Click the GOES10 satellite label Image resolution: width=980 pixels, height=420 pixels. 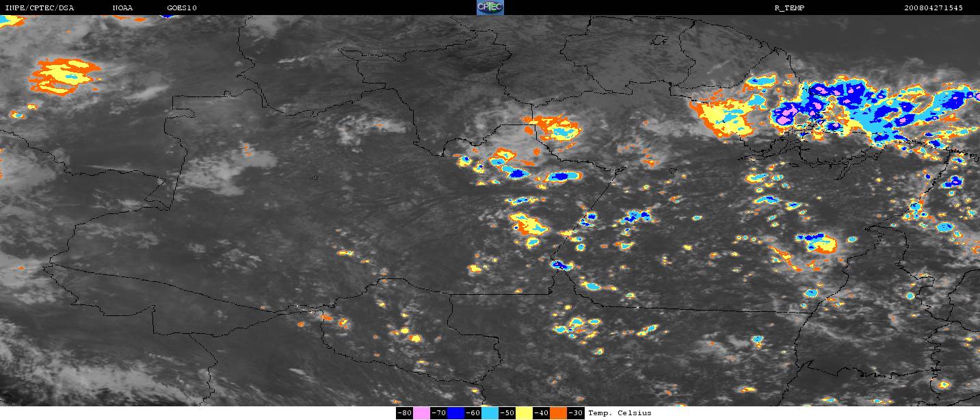(x=181, y=8)
